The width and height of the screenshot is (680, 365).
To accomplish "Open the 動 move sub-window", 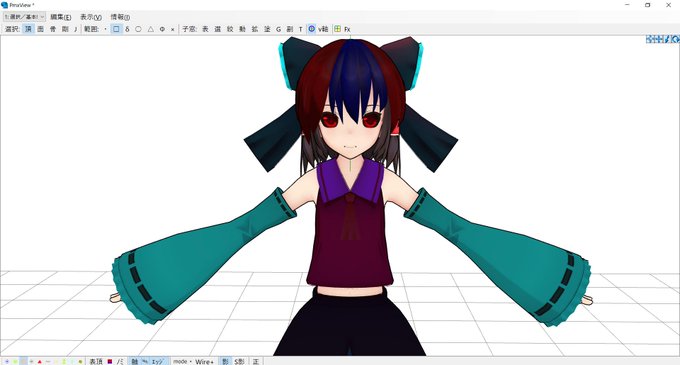I will [242, 29].
